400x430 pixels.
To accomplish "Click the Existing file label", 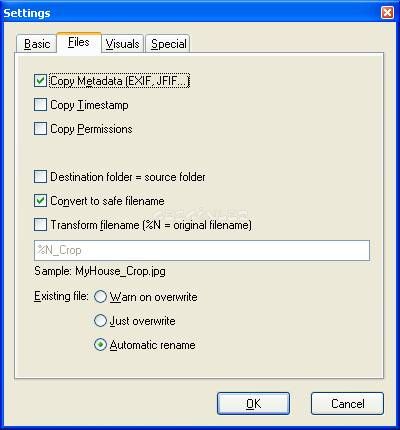I will pos(61,296).
